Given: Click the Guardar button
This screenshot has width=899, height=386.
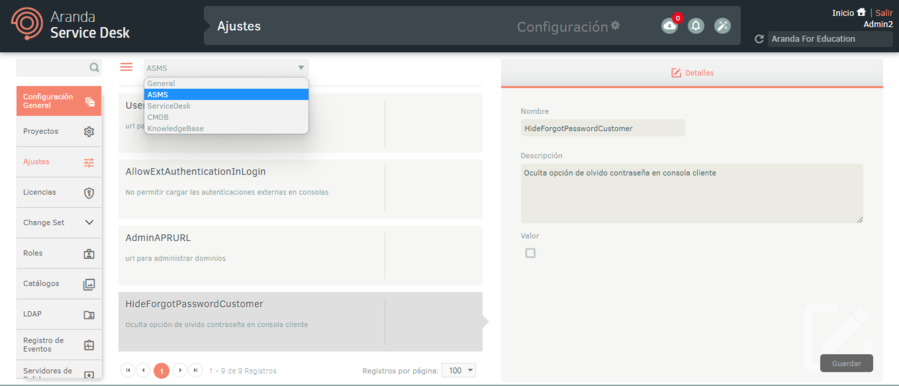Looking at the screenshot, I should [x=846, y=363].
